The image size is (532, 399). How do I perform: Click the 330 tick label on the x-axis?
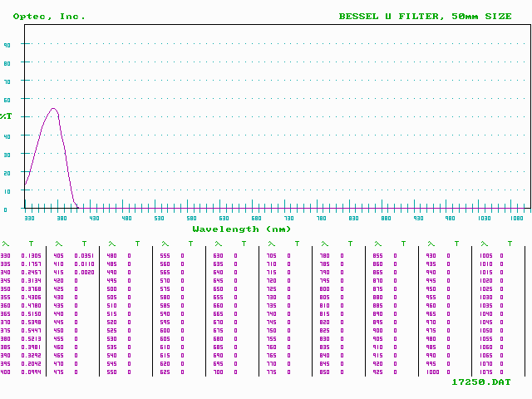(x=29, y=218)
